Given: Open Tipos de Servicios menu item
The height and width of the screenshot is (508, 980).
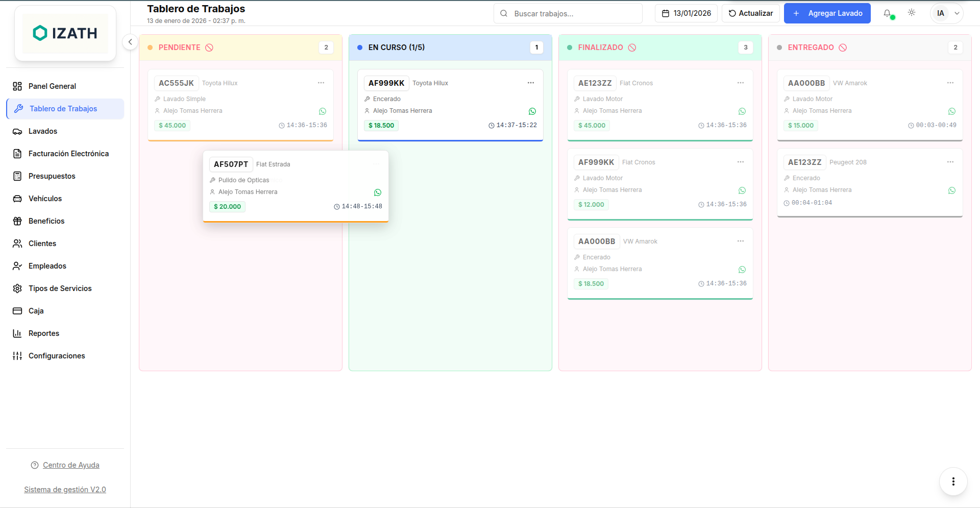Looking at the screenshot, I should coord(60,288).
